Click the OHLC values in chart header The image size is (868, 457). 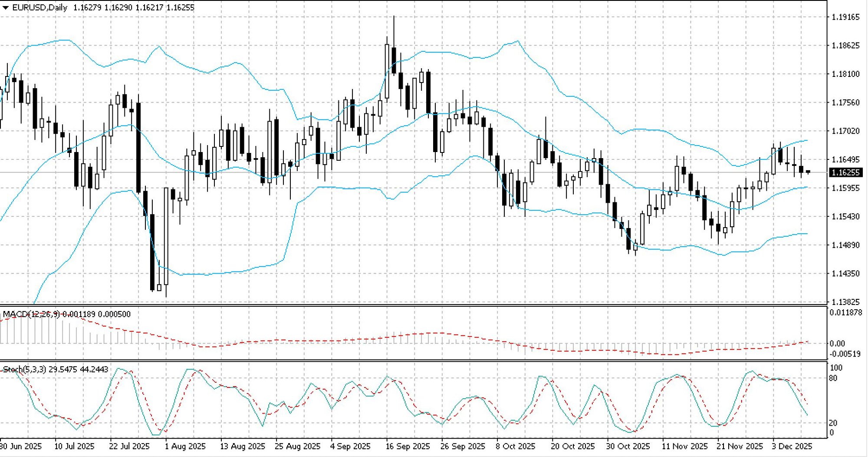coord(134,7)
